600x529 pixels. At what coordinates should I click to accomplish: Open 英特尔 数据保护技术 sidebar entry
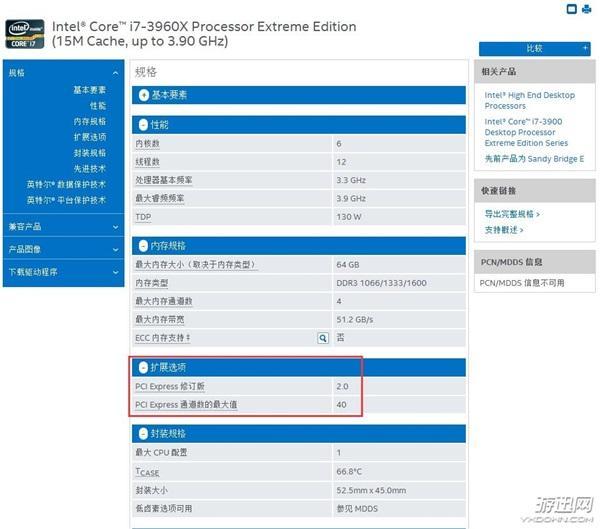point(66,184)
